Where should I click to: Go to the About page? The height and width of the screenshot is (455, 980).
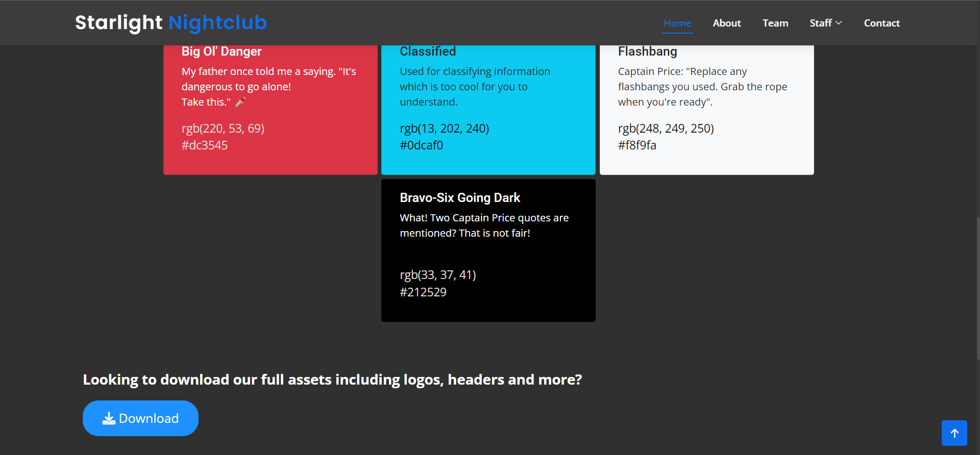pyautogui.click(x=726, y=23)
